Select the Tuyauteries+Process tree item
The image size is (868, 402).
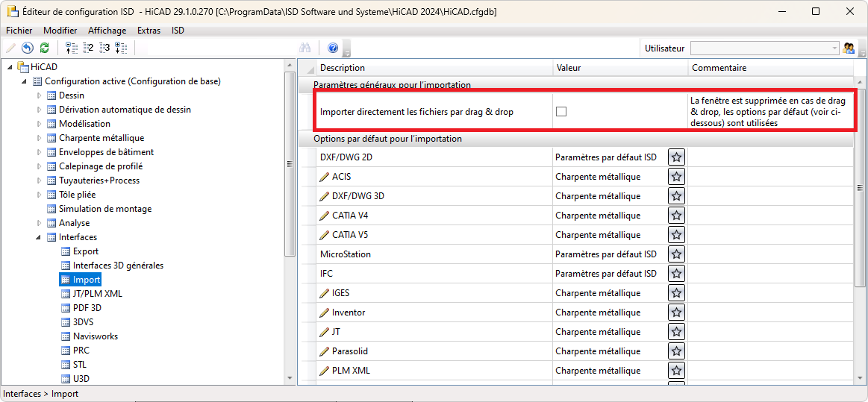pos(99,180)
